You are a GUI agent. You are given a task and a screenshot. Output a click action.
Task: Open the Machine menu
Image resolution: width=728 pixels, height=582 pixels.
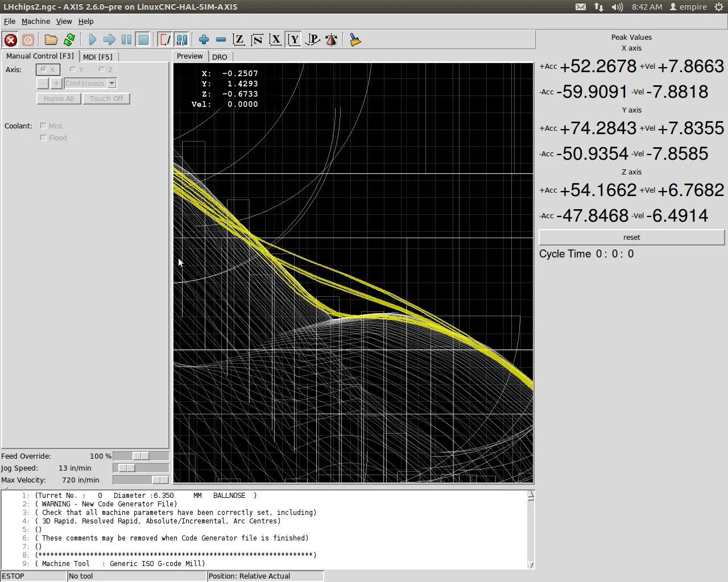[36, 21]
